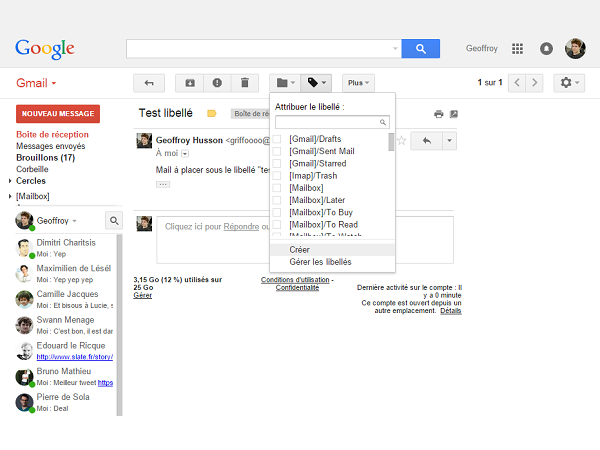Image resolution: width=600 pixels, height=450 pixels.
Task: Open the Plus more actions dropdown
Action: [x=358, y=83]
